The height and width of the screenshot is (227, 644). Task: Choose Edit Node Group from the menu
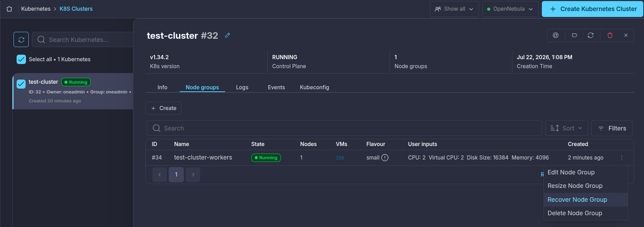pyautogui.click(x=585, y=172)
